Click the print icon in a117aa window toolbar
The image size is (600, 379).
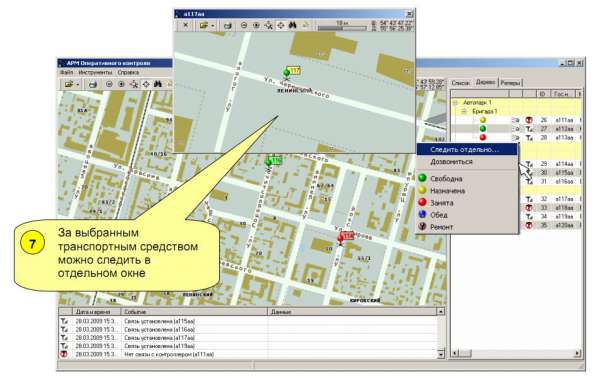[x=228, y=26]
